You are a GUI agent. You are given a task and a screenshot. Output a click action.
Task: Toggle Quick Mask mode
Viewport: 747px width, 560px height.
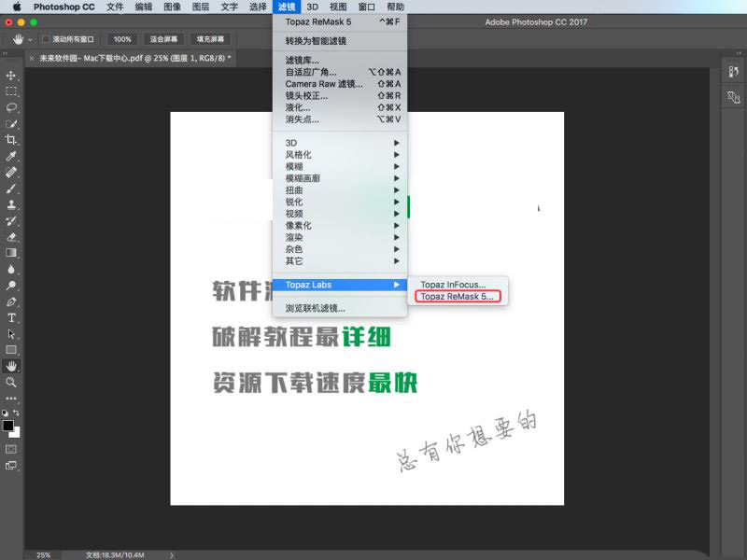(x=11, y=449)
